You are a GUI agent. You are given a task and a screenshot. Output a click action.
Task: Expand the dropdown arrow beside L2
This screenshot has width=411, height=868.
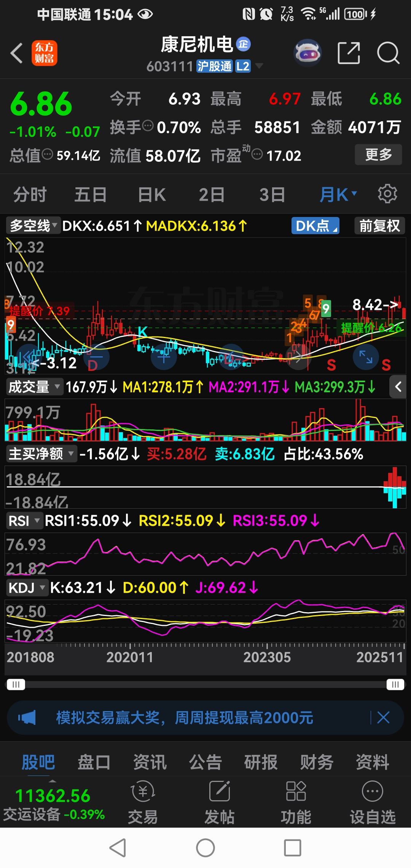(259, 66)
